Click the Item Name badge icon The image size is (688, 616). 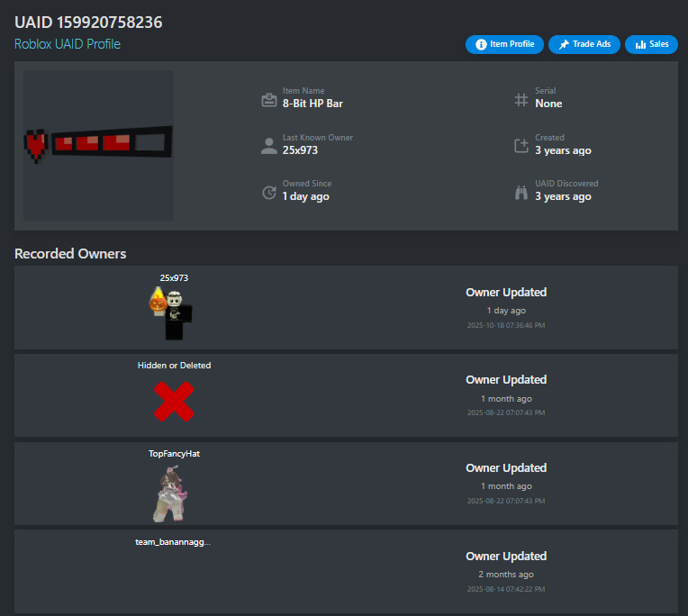pyautogui.click(x=269, y=100)
